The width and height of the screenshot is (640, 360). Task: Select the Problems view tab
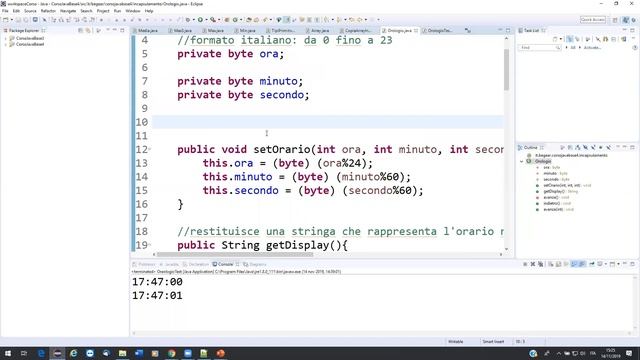(144, 264)
